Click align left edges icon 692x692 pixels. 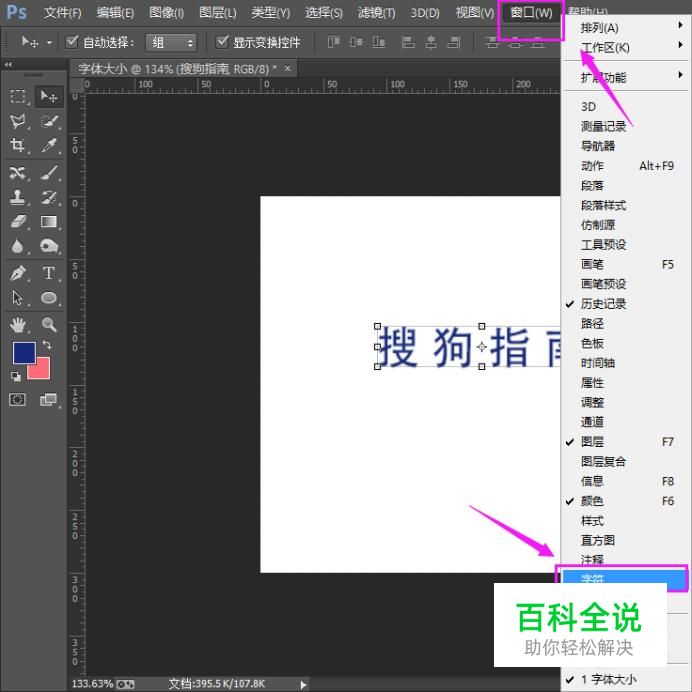point(408,42)
